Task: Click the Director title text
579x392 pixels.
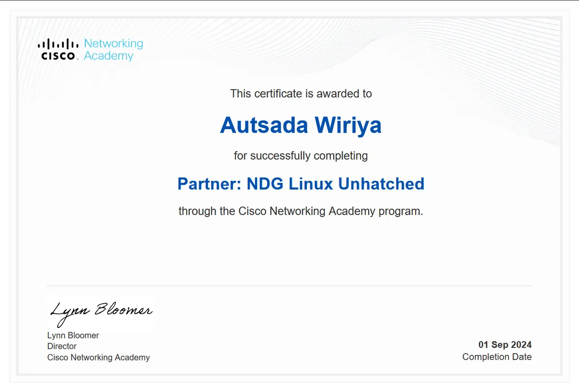Action: [x=62, y=346]
